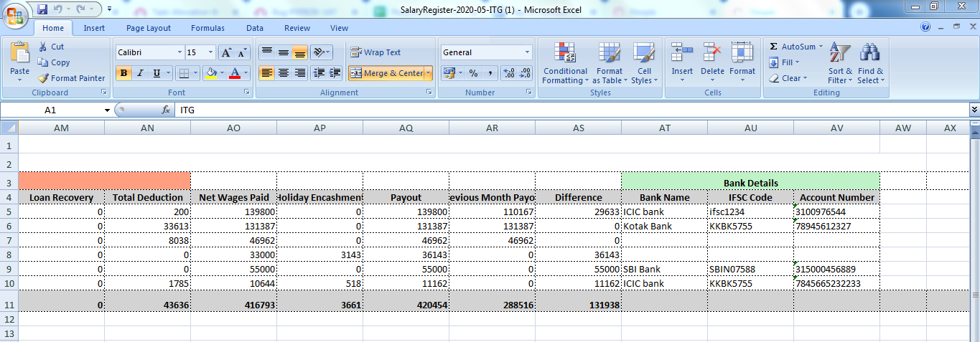Toggle Bold formatting off

pyautogui.click(x=123, y=73)
